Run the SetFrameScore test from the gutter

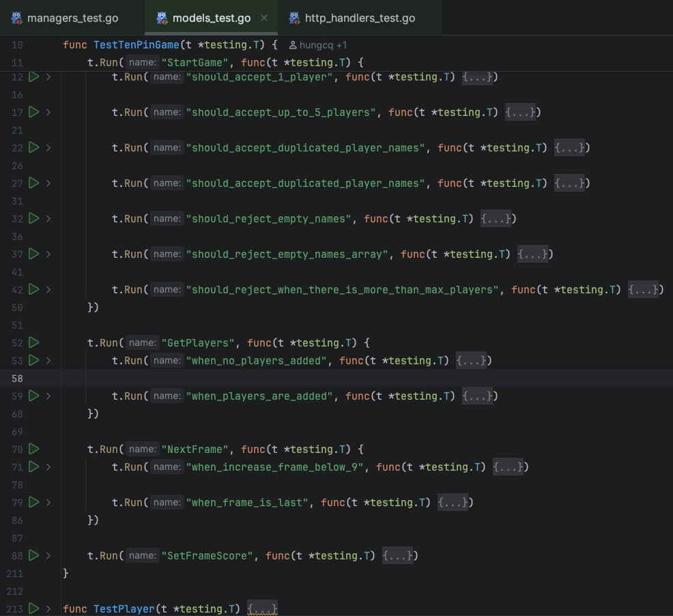[x=34, y=555]
